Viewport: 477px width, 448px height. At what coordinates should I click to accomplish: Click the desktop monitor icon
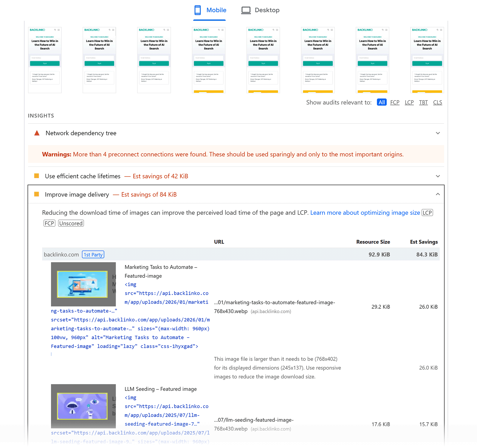[246, 10]
